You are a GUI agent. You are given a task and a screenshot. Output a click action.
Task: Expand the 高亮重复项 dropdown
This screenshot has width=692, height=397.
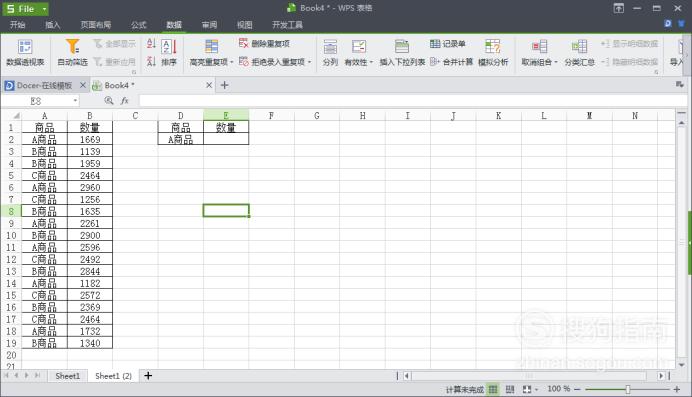232,62
